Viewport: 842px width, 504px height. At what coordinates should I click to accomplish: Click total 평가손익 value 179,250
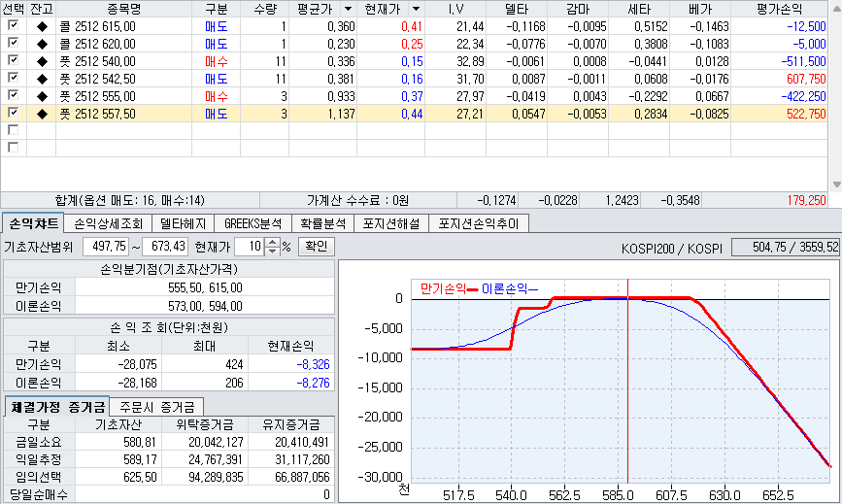[x=807, y=200]
